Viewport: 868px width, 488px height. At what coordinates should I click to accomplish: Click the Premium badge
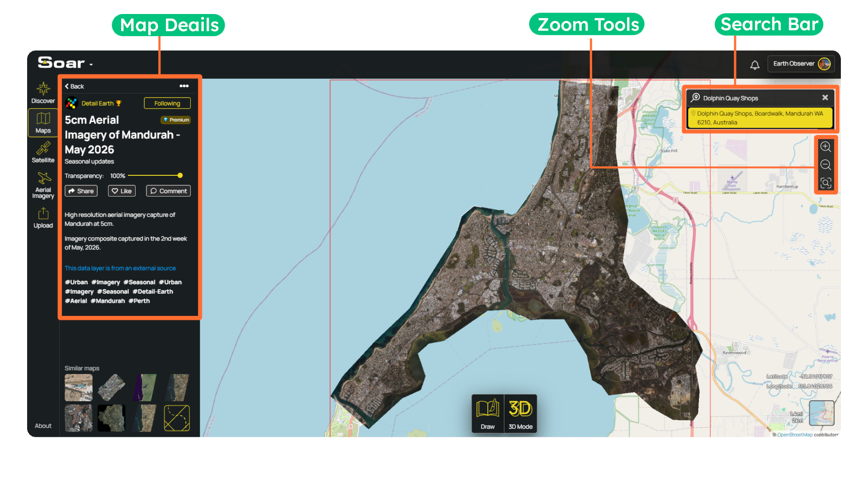(x=176, y=120)
